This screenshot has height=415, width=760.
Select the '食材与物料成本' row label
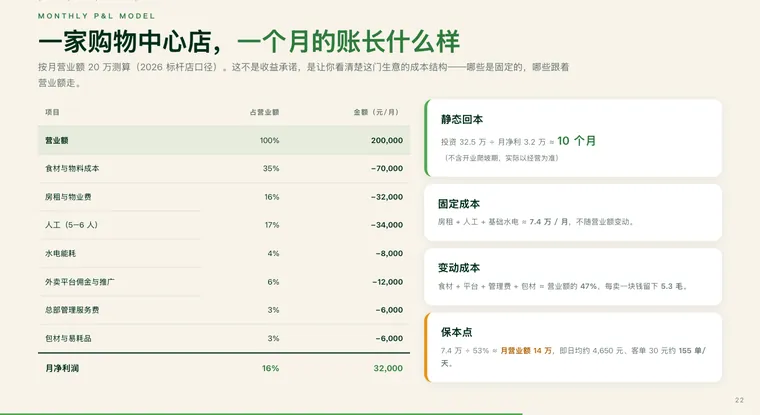click(72, 168)
